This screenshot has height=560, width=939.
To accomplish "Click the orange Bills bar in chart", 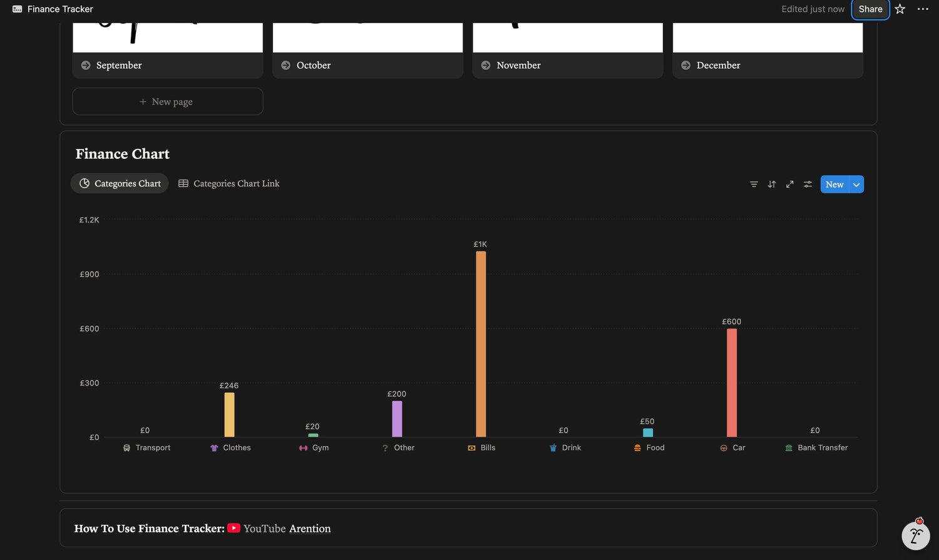I will tap(481, 344).
